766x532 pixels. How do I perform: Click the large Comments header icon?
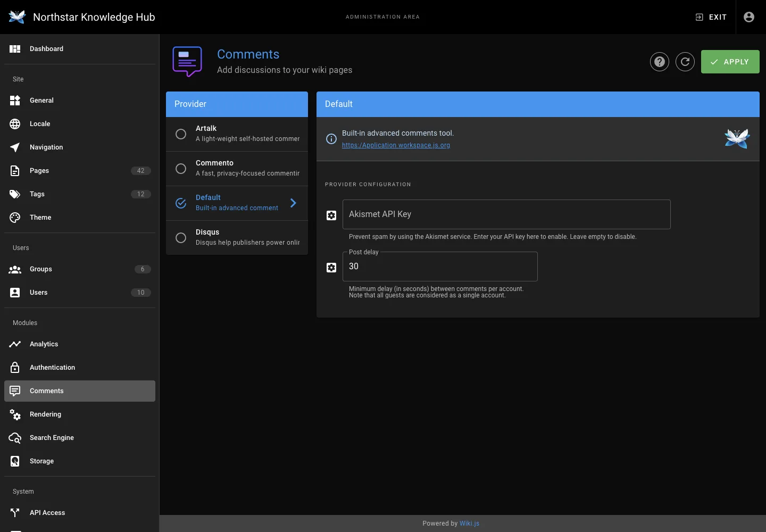click(187, 62)
